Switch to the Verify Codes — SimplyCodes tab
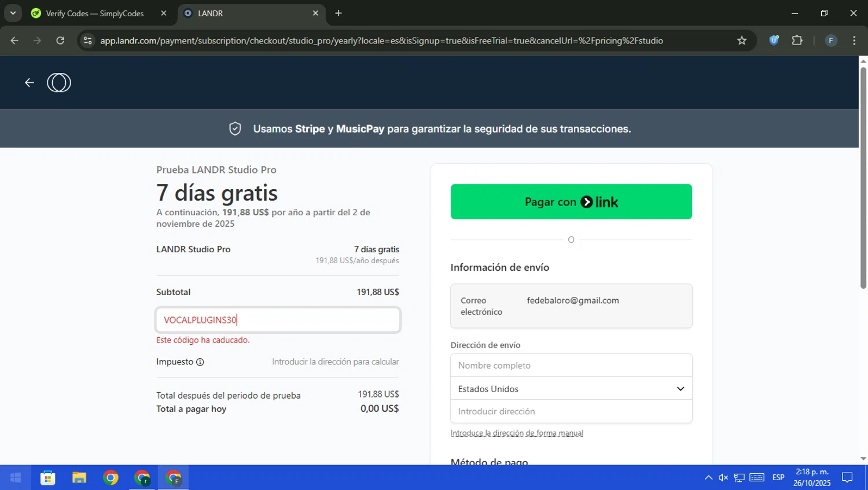This screenshot has height=490, width=868. pyautogui.click(x=94, y=13)
